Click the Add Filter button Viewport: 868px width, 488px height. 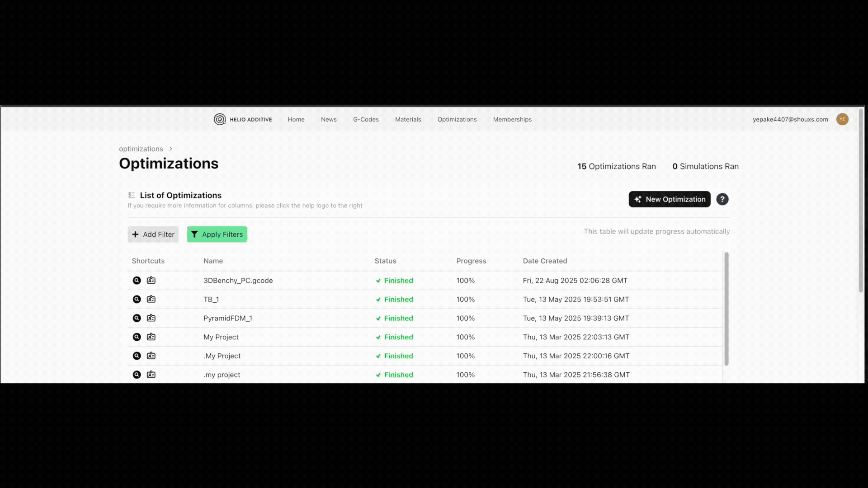click(x=153, y=235)
